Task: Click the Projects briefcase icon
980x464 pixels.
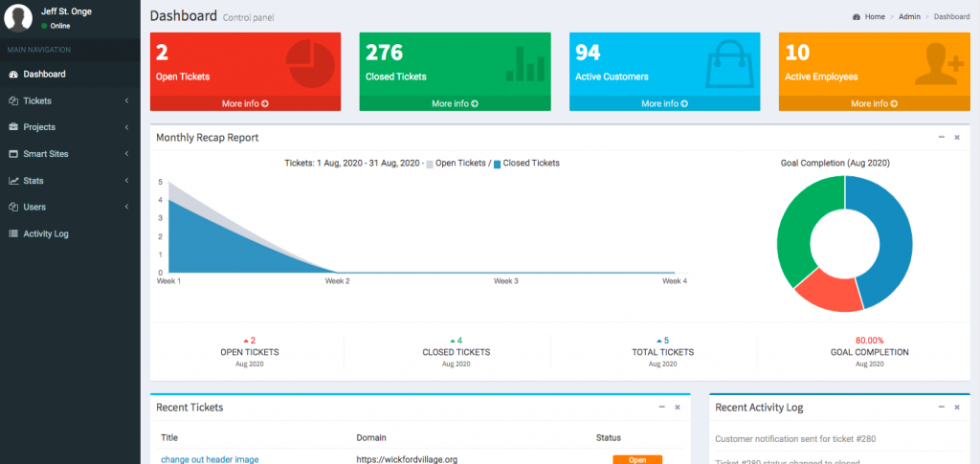Action: click(13, 127)
